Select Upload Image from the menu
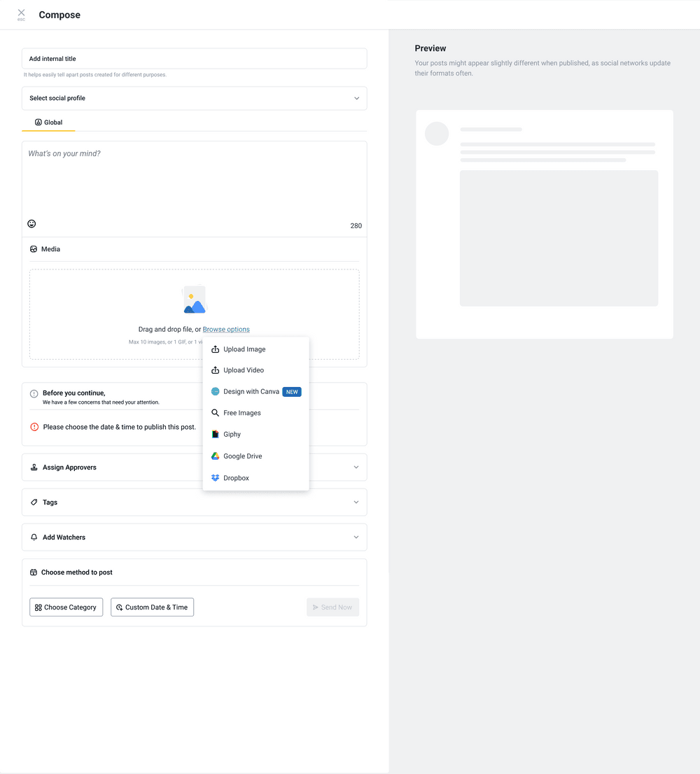This screenshot has width=700, height=774. tap(244, 349)
